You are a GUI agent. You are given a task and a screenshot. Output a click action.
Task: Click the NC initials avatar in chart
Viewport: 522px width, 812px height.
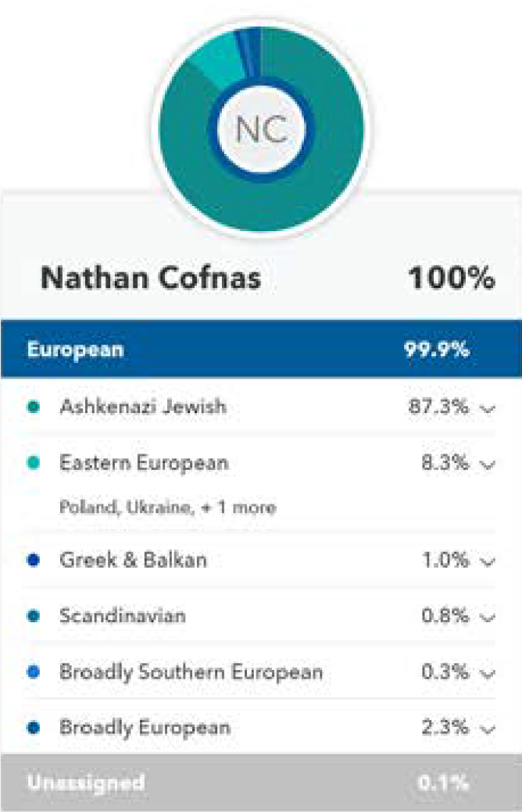click(x=262, y=129)
